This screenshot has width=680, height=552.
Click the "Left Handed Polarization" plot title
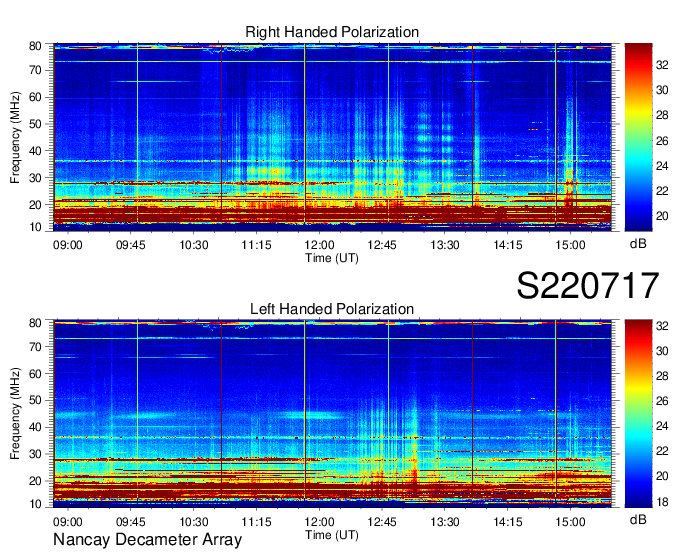pyautogui.click(x=332, y=309)
